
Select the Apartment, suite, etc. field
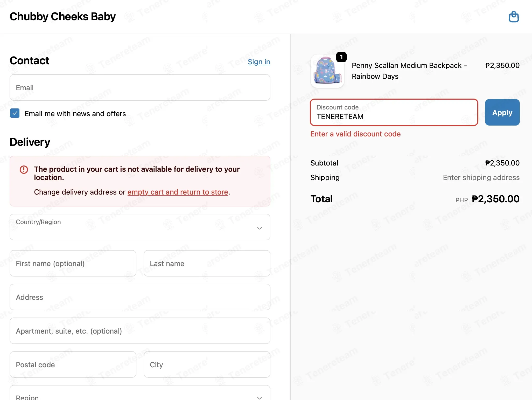pos(140,331)
